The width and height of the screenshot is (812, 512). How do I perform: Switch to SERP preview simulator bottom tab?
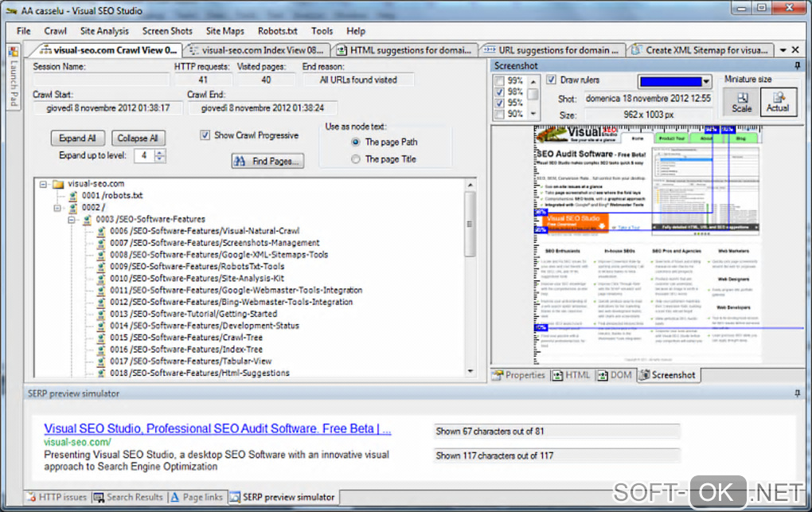(x=283, y=497)
